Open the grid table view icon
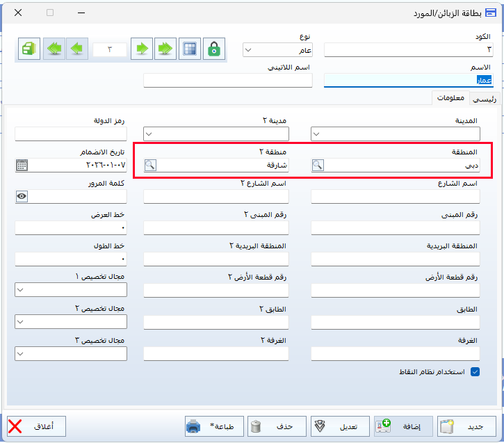504x443 pixels. tap(189, 49)
